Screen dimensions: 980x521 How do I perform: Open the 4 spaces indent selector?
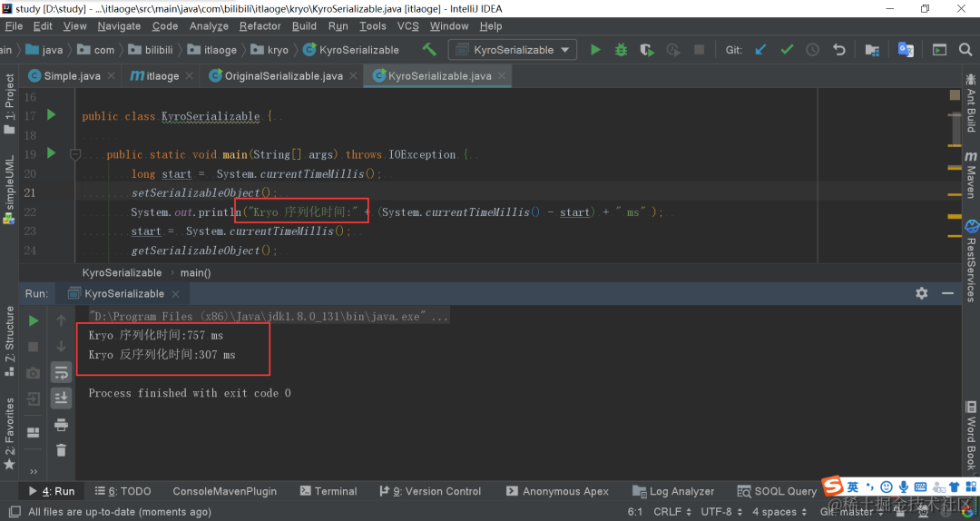coord(779,512)
